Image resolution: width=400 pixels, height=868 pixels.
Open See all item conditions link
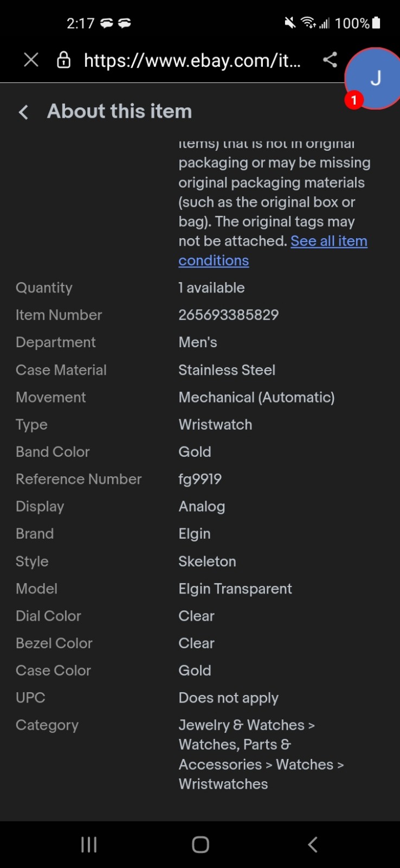[x=273, y=251]
